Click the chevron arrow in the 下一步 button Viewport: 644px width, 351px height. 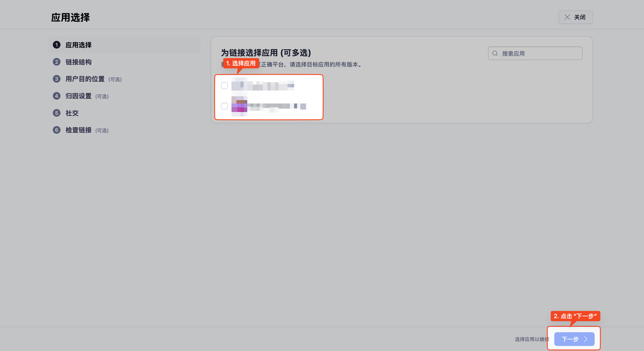click(586, 339)
